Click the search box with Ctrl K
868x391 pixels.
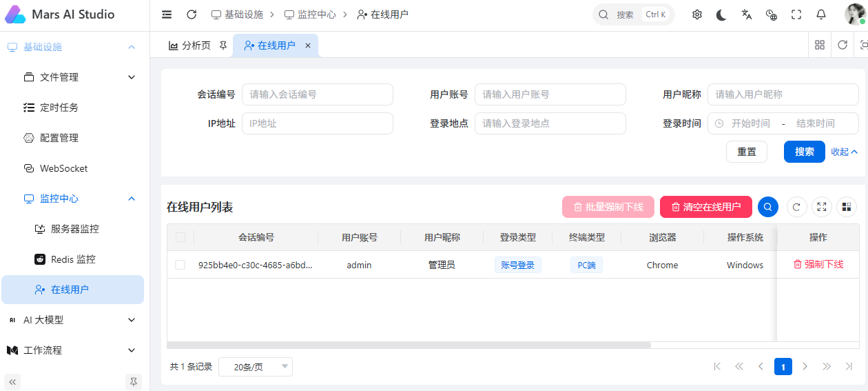633,14
